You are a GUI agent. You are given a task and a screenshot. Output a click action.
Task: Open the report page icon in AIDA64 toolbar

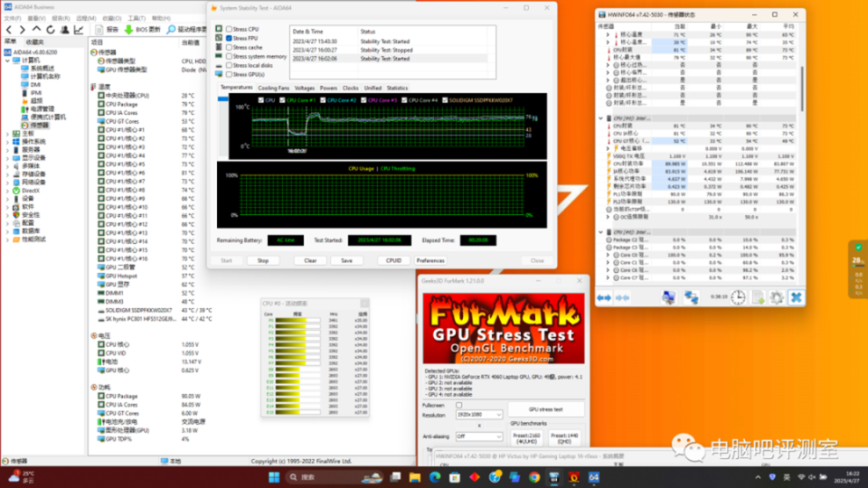[x=99, y=30]
